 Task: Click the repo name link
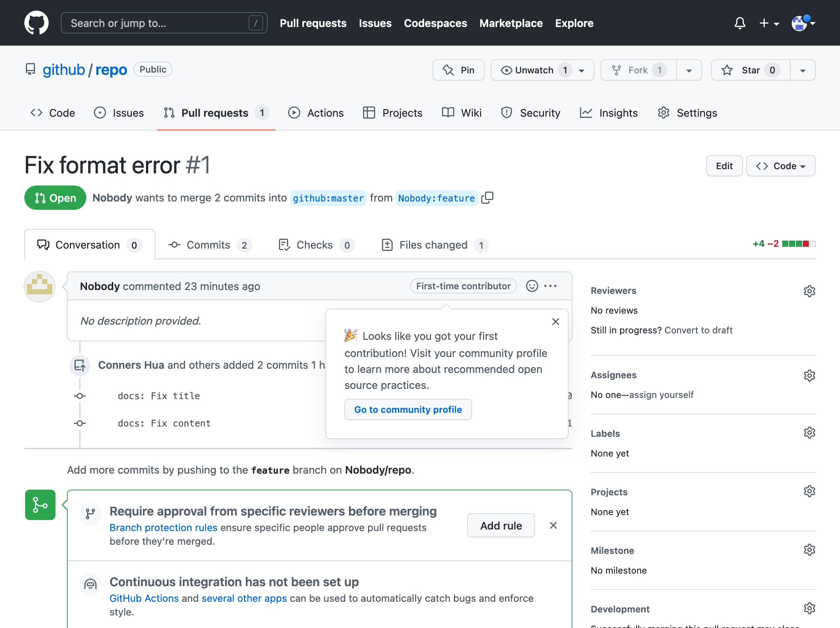[x=111, y=70]
